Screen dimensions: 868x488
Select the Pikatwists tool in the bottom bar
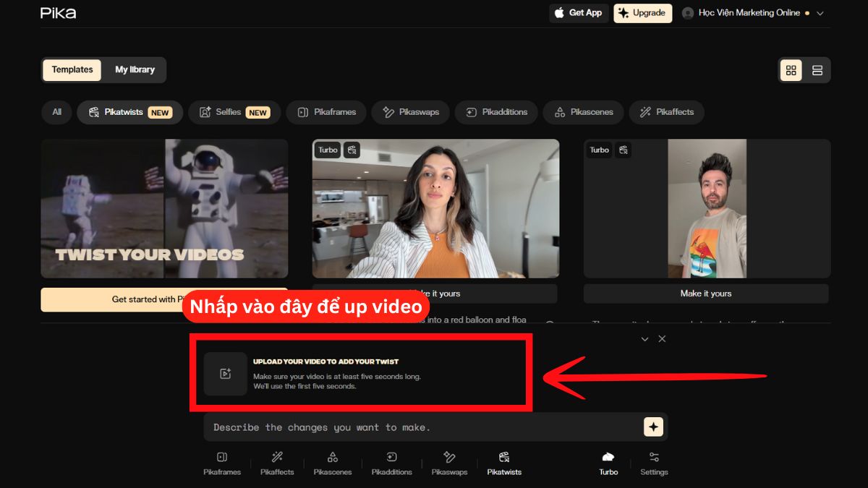click(x=504, y=463)
